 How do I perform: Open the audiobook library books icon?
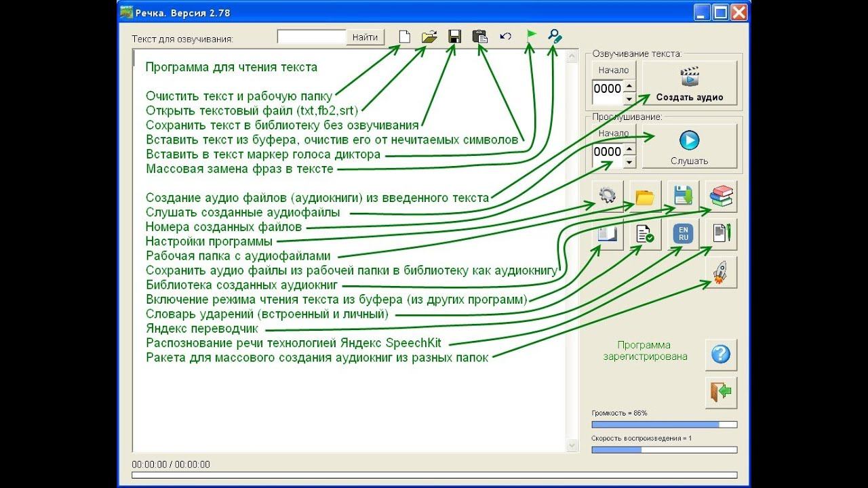(x=721, y=197)
